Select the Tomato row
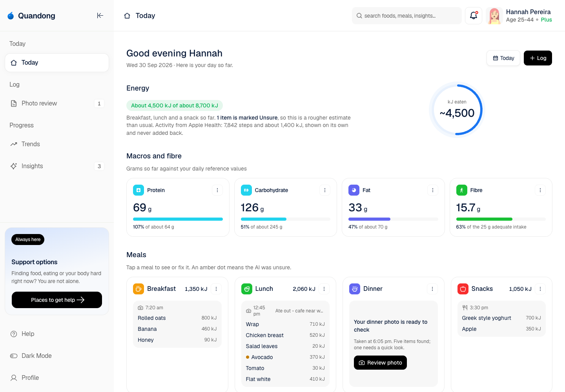The image size is (565, 392). click(x=285, y=368)
